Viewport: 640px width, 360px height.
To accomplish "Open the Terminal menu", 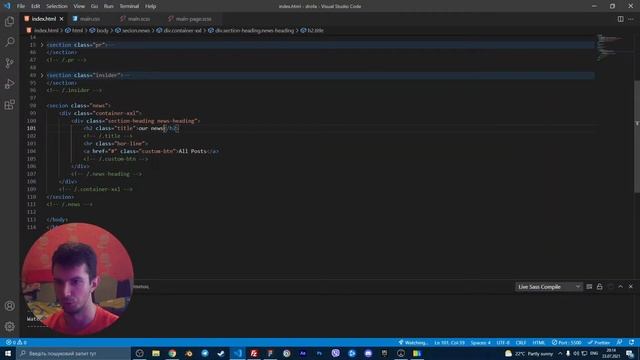I will pos(129,6).
